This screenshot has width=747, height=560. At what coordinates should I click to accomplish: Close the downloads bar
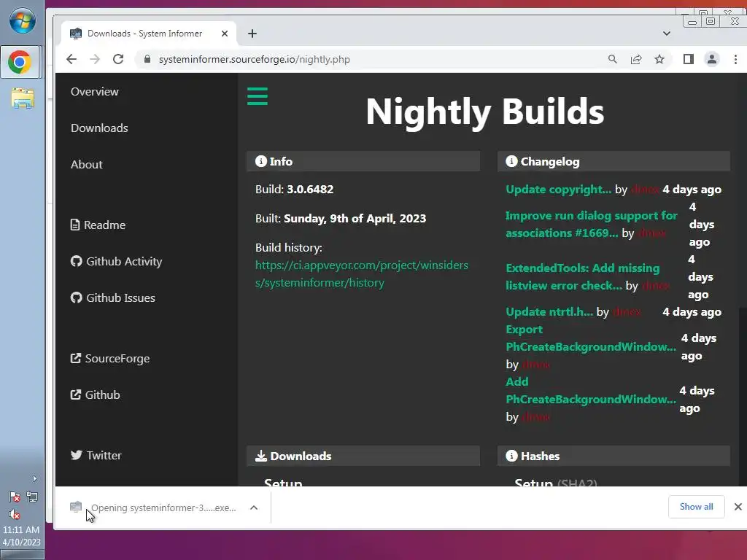click(738, 507)
